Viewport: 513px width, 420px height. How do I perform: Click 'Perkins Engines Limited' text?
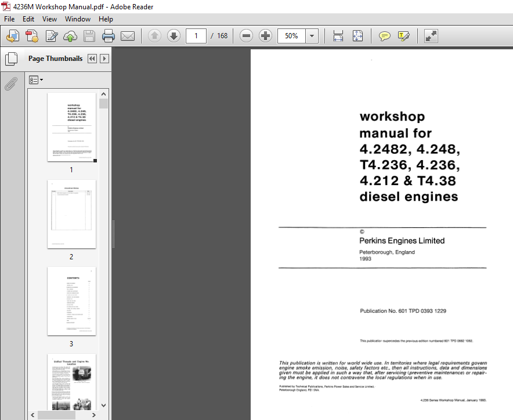coord(402,241)
